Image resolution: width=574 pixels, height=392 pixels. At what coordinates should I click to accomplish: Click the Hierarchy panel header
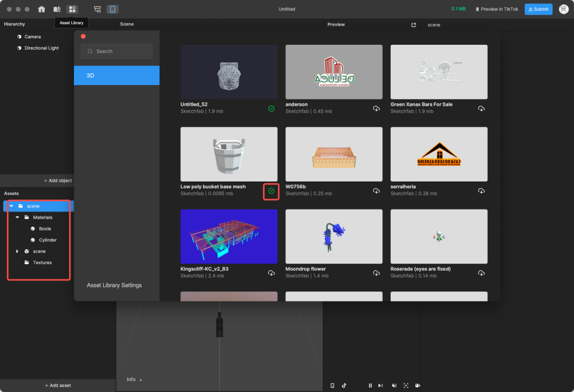tap(14, 24)
